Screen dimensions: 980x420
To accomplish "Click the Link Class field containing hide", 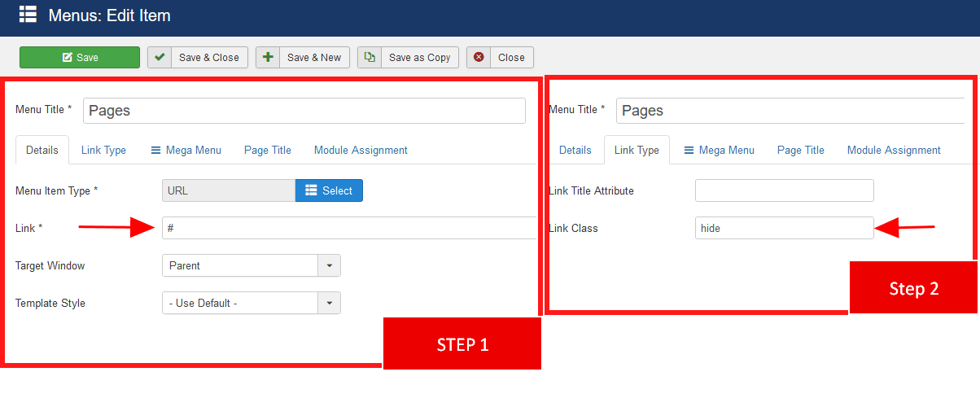I will pyautogui.click(x=785, y=228).
